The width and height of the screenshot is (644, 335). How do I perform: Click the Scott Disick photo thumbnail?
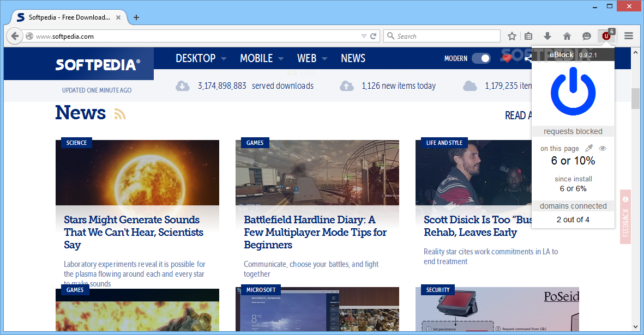473,173
